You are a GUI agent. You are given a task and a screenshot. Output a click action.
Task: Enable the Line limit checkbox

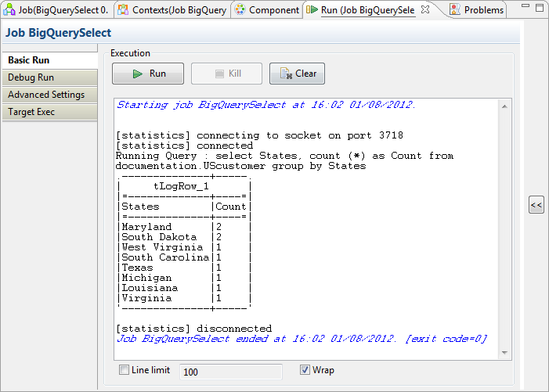click(124, 370)
